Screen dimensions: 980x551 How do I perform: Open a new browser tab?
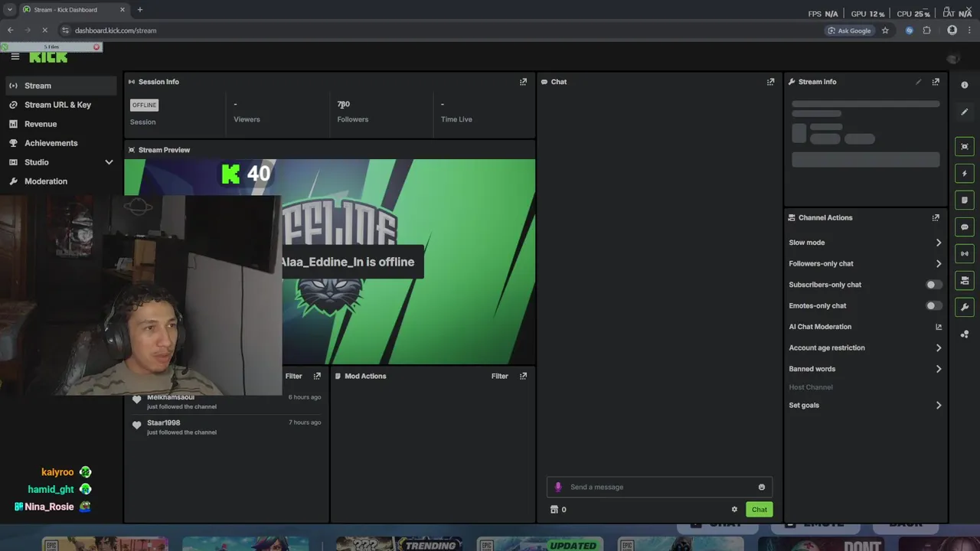[140, 10]
